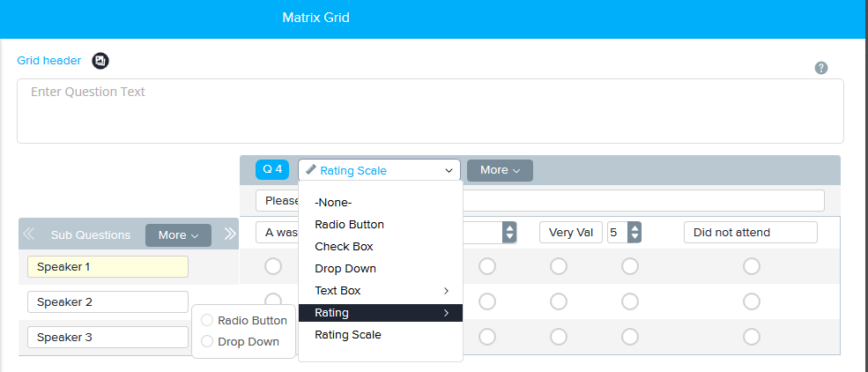Open the More dropdown beside Sub Questions
The width and height of the screenshot is (868, 372).
coord(178,235)
